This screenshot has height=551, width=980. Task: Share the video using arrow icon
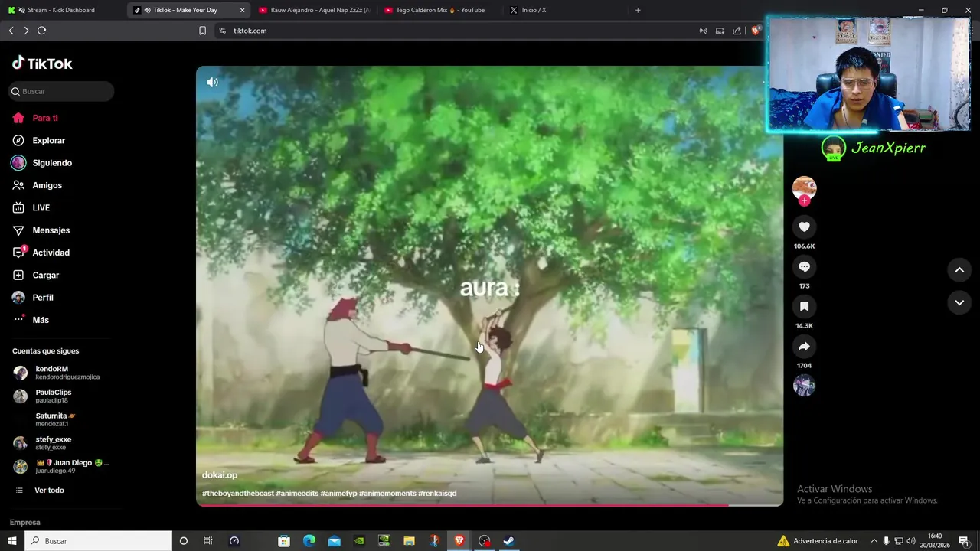click(804, 346)
